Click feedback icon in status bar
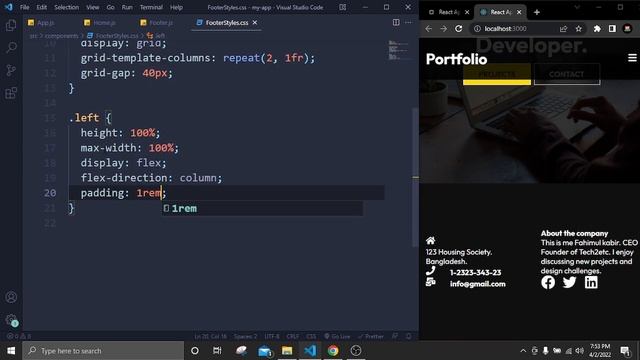 (395, 336)
